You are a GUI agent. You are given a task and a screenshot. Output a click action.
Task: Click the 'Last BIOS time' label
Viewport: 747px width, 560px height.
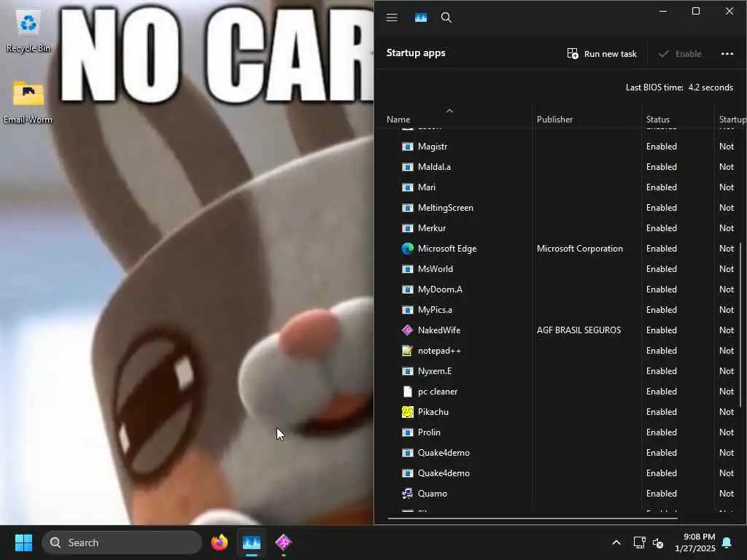[654, 87]
